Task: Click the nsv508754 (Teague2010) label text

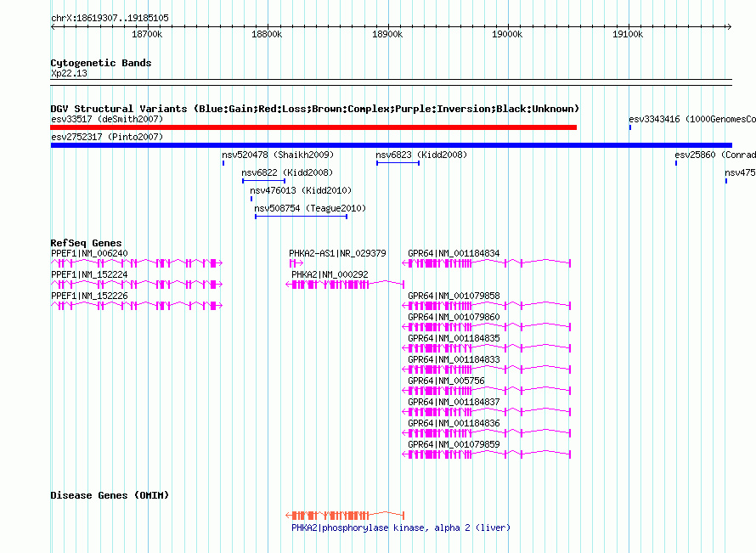Action: (x=310, y=208)
